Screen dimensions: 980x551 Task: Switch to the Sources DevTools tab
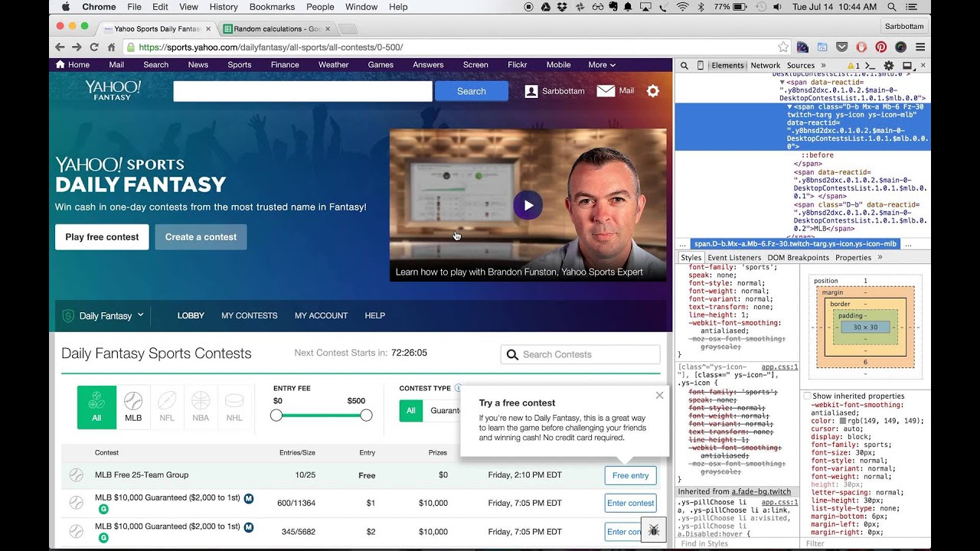coord(801,66)
